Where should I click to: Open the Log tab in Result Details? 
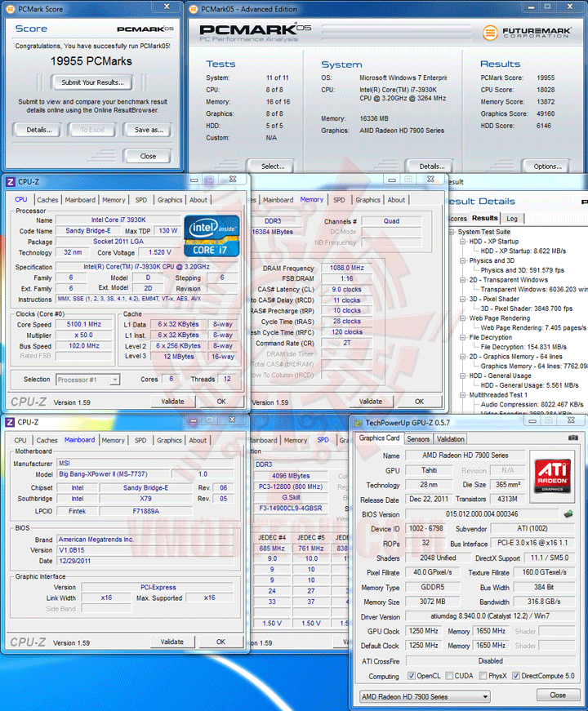512,219
